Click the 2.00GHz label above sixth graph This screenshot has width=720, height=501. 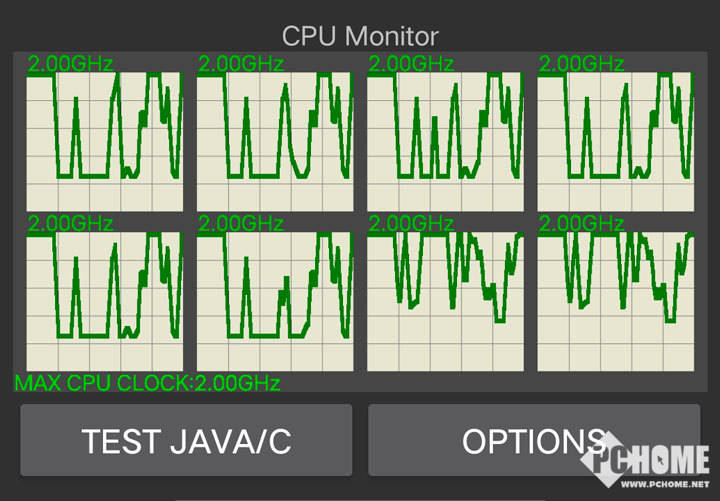[x=241, y=223]
